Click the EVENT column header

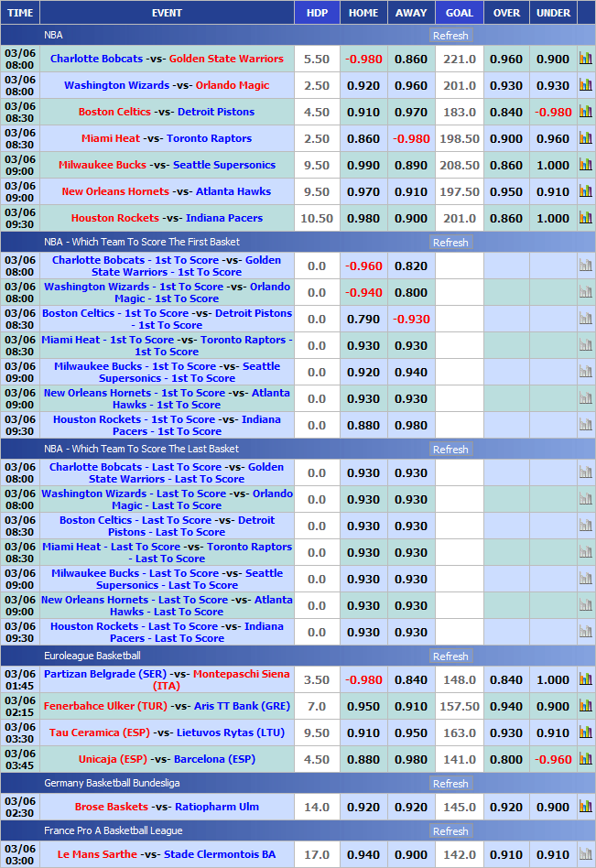167,13
